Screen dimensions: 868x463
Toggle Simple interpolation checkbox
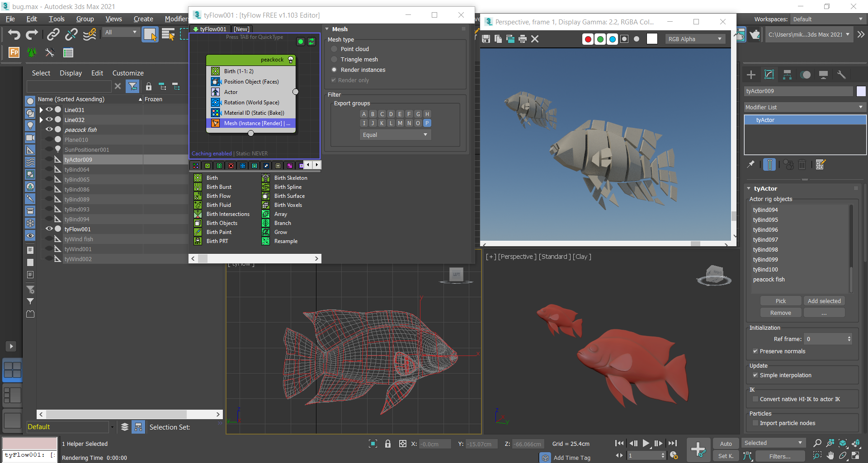tap(755, 375)
